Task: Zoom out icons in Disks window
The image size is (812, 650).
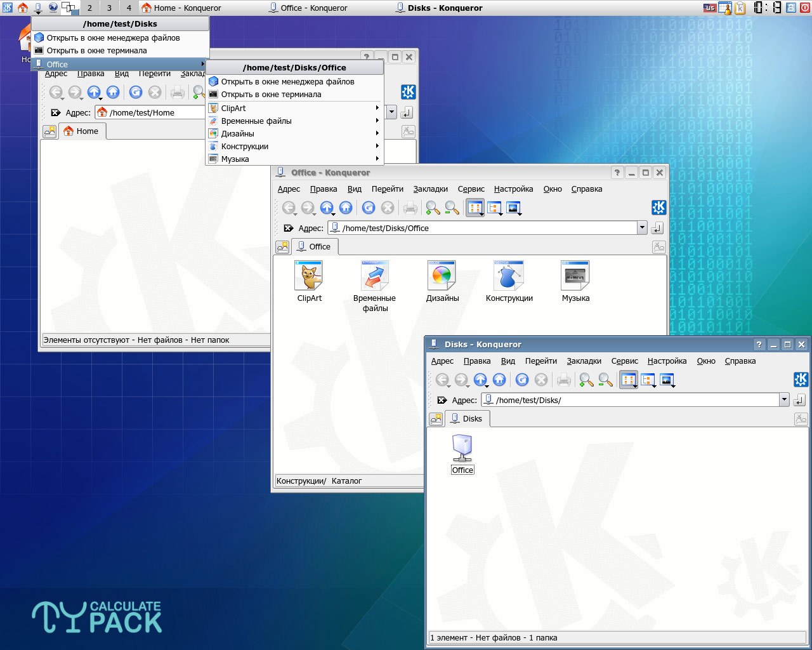Action: coord(606,380)
